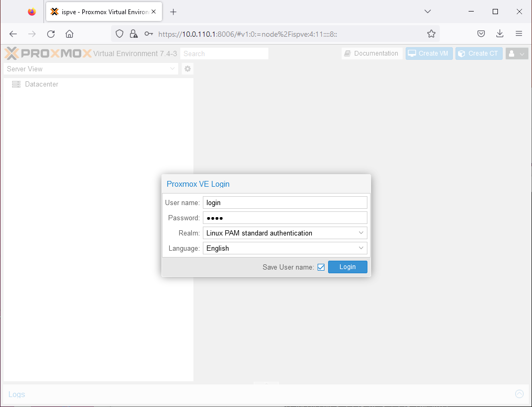The height and width of the screenshot is (407, 532).
Task: Save page to Pocket
Action: [x=481, y=34]
